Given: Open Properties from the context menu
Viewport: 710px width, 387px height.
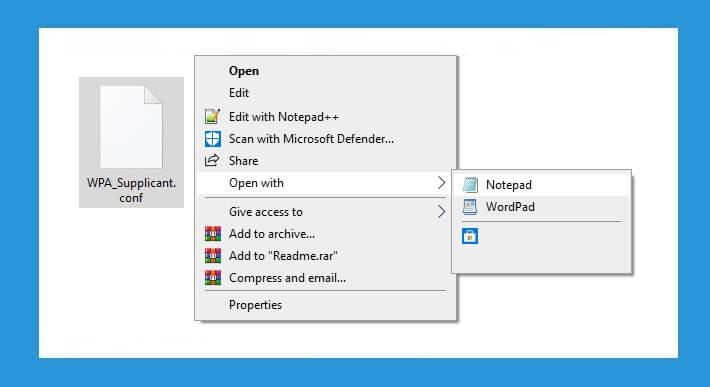Looking at the screenshot, I should [325, 305].
